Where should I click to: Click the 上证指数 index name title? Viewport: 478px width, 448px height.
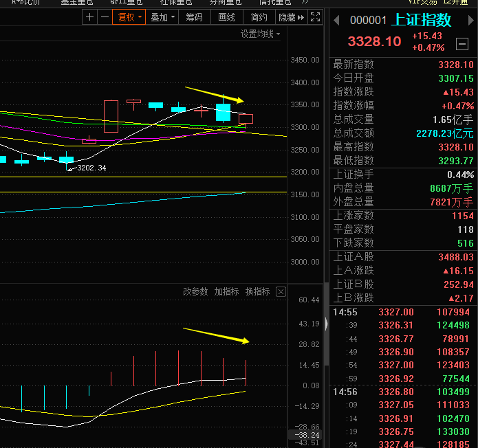[421, 20]
